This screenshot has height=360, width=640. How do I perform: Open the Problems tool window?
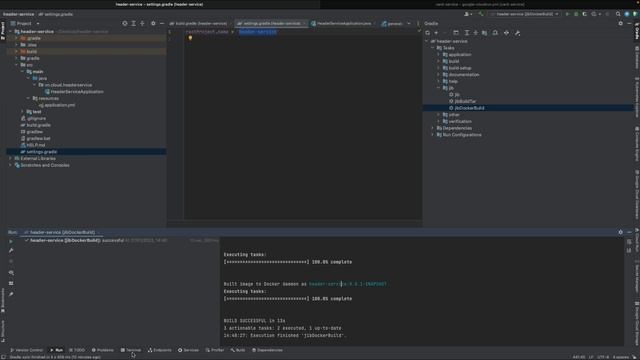pos(102,350)
